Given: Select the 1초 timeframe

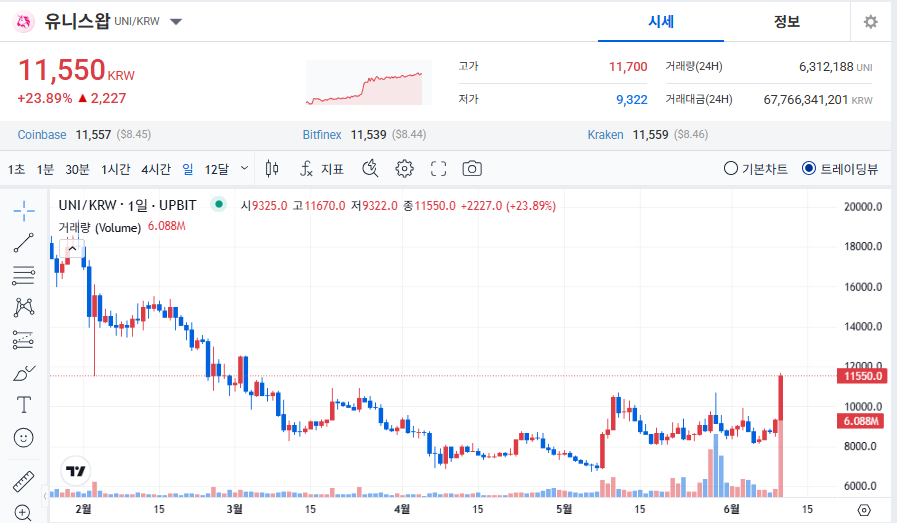Looking at the screenshot, I should (16, 169).
